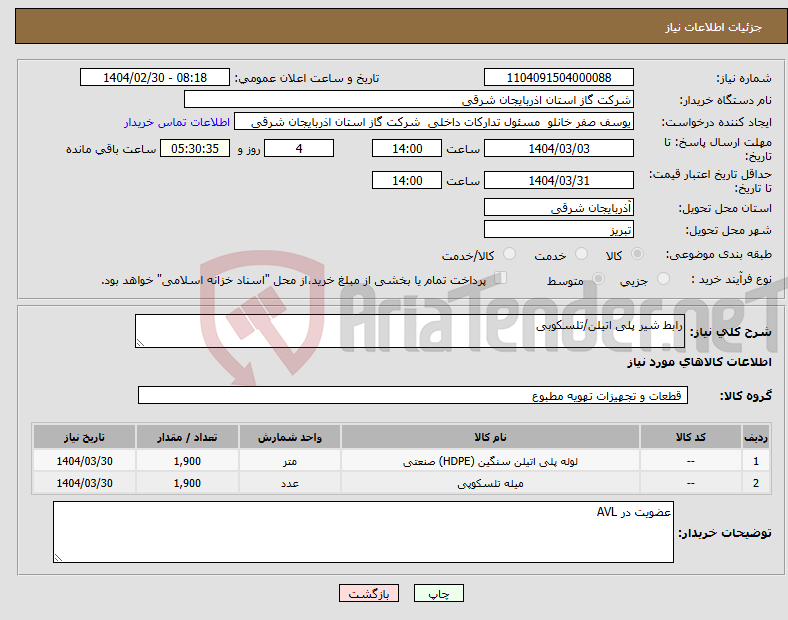Click the remaining time countdown 05:30:35
This screenshot has width=788, height=620.
coord(195,148)
